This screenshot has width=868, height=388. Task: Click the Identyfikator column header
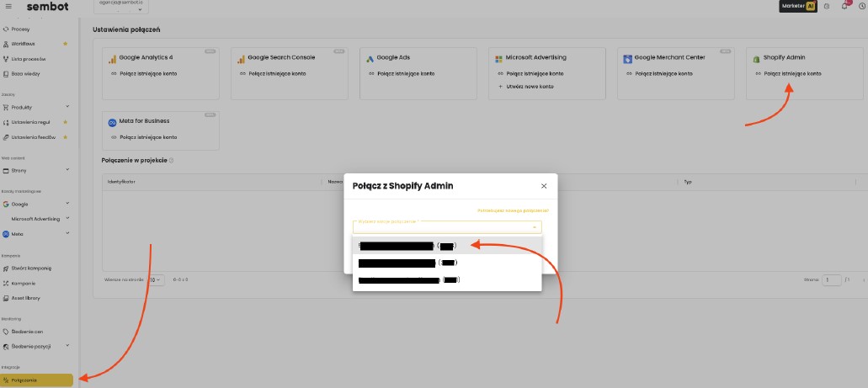(x=121, y=182)
